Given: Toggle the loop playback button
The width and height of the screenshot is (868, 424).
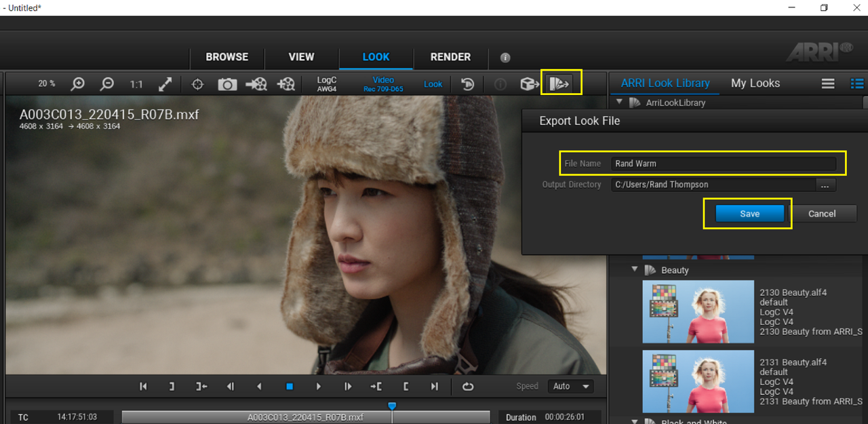Looking at the screenshot, I should click(x=468, y=386).
